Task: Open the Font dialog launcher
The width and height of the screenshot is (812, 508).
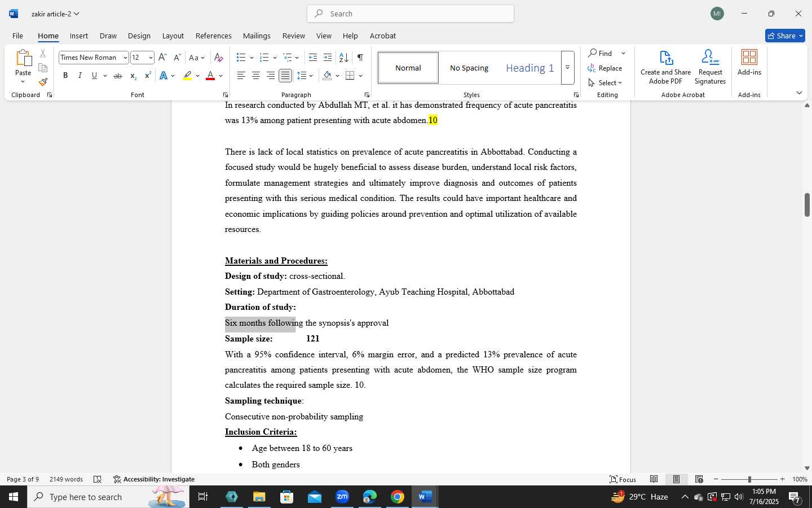Action: (x=226, y=95)
